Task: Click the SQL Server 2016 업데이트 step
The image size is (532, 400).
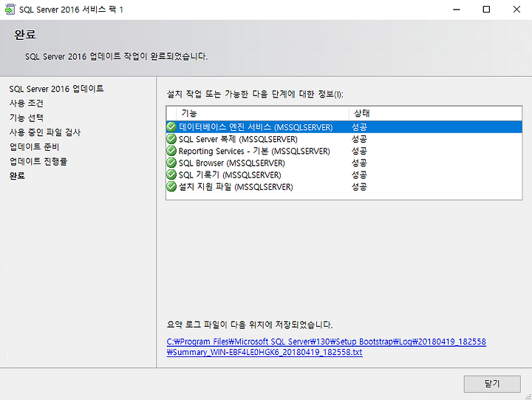Action: 56,89
